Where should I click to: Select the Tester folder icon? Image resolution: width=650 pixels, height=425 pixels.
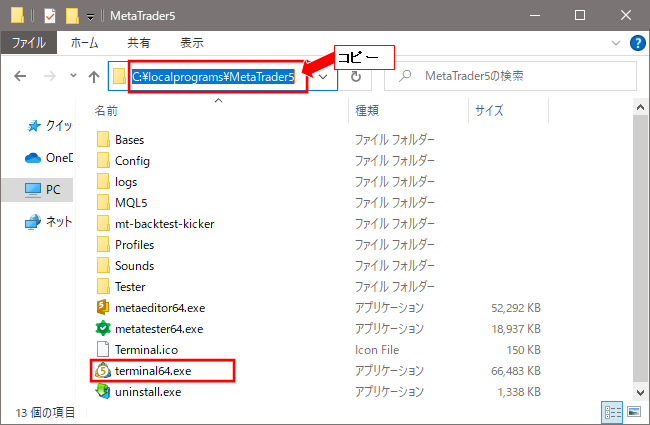click(x=103, y=287)
